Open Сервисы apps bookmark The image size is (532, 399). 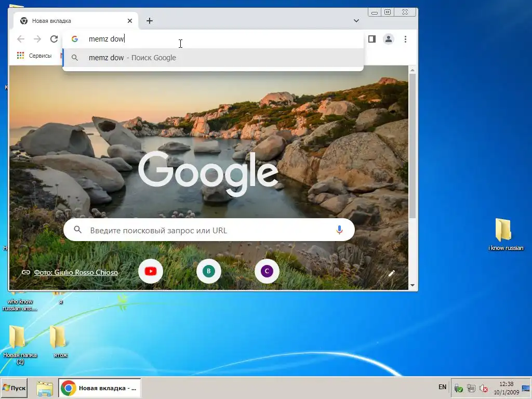coord(34,56)
